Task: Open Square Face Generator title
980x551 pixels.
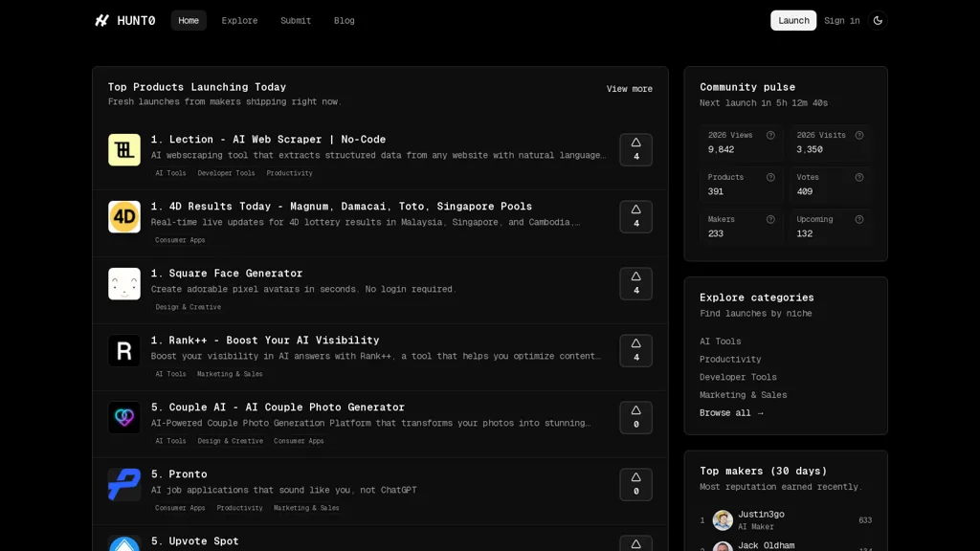Action: click(226, 273)
